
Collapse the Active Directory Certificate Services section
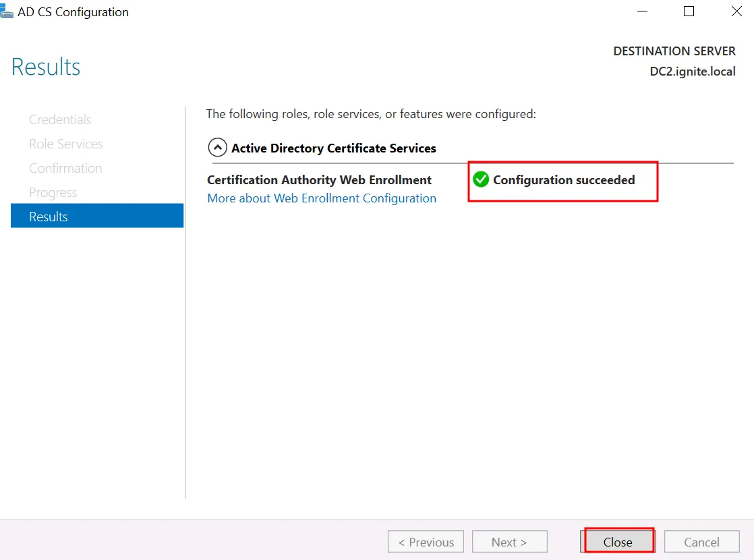tap(217, 148)
